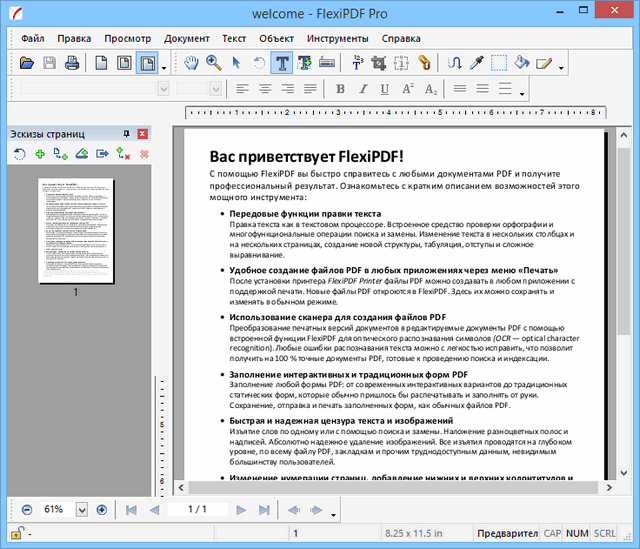
Task: Align text right
Action: (x=288, y=89)
